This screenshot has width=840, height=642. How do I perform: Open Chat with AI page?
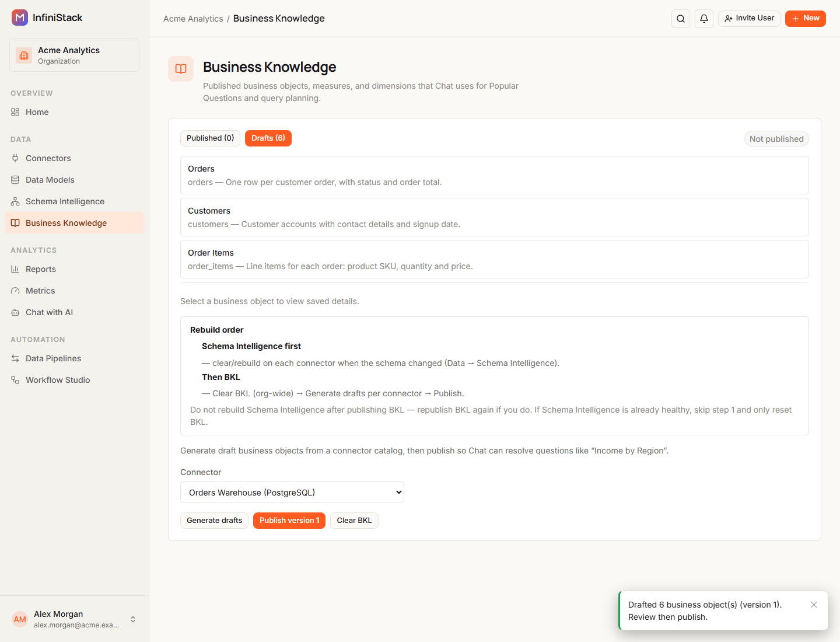click(x=74, y=312)
